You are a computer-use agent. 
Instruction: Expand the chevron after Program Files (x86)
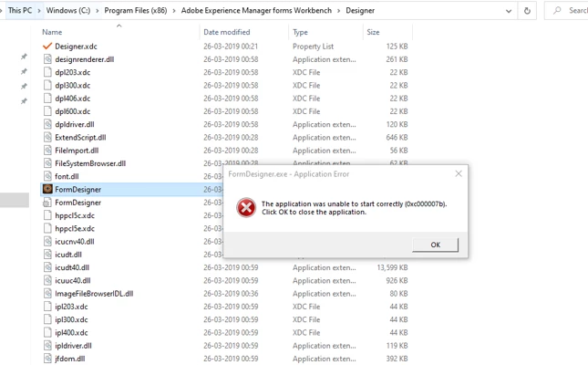[174, 11]
